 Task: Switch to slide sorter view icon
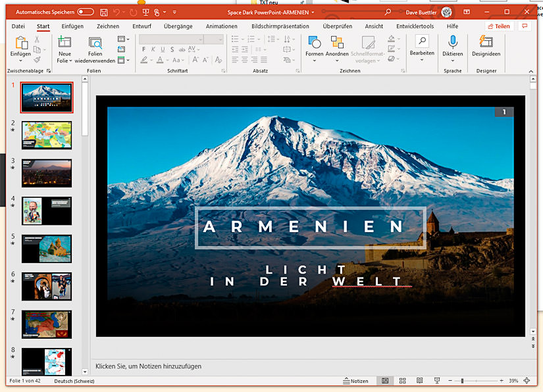402,381
